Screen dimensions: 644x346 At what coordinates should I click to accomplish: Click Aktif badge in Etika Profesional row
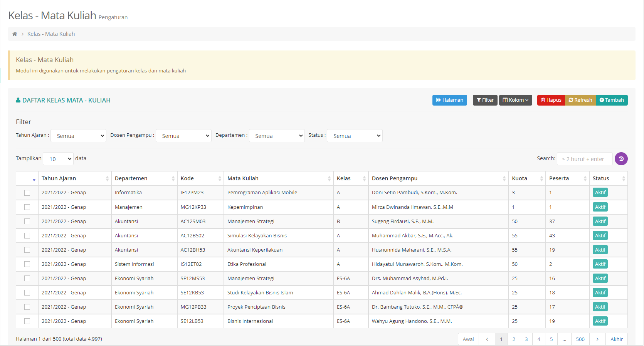coord(600,264)
